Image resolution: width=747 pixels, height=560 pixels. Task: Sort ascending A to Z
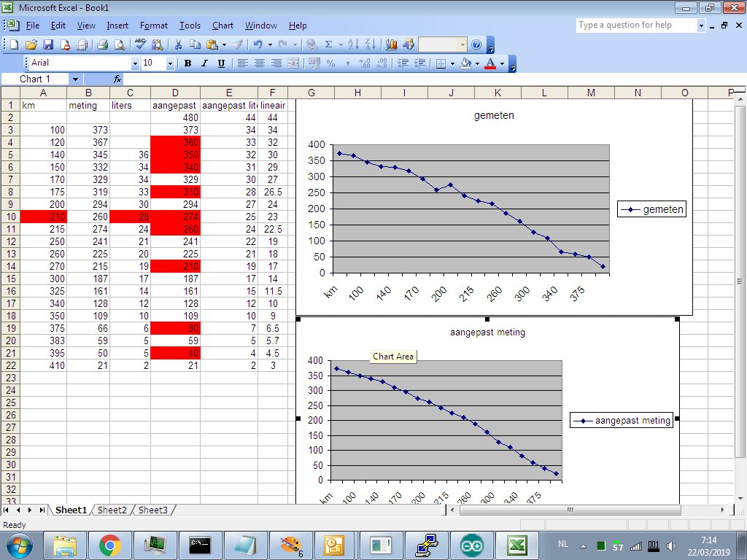click(x=353, y=44)
